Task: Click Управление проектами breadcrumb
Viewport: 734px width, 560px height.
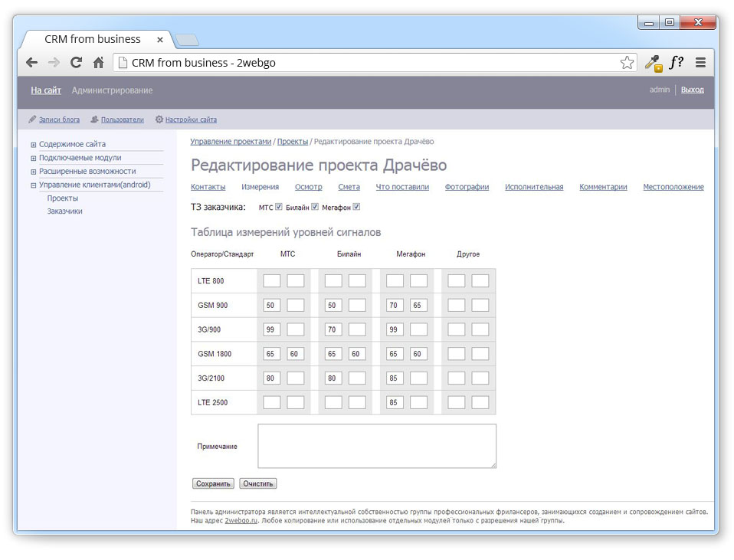Action: click(231, 142)
